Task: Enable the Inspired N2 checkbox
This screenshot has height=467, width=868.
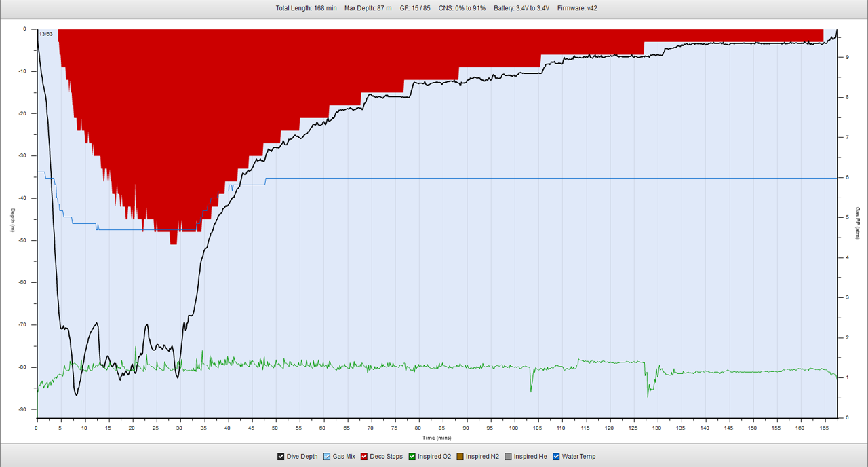Action: (x=460, y=457)
